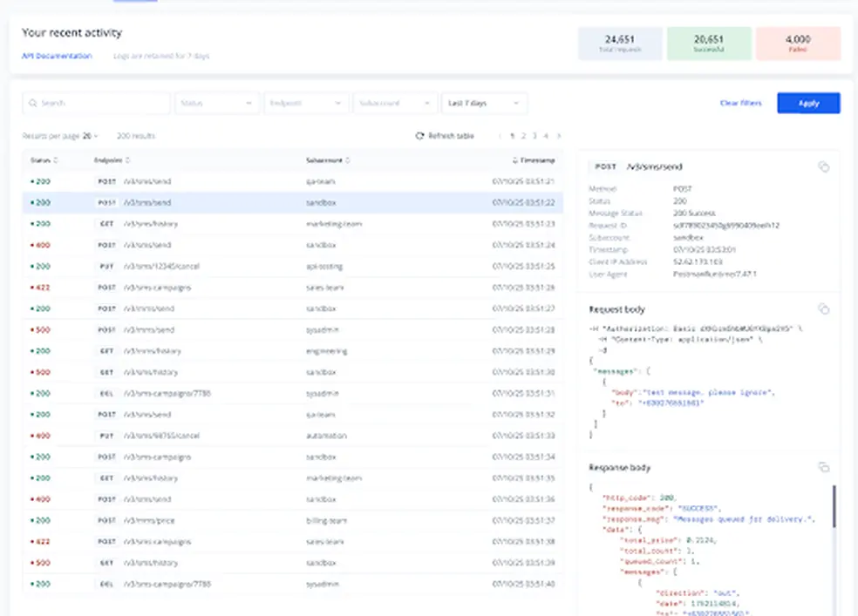Open the 500 sandbox row at 03:51:30
Screen dimensions: 858x616
click(x=293, y=372)
